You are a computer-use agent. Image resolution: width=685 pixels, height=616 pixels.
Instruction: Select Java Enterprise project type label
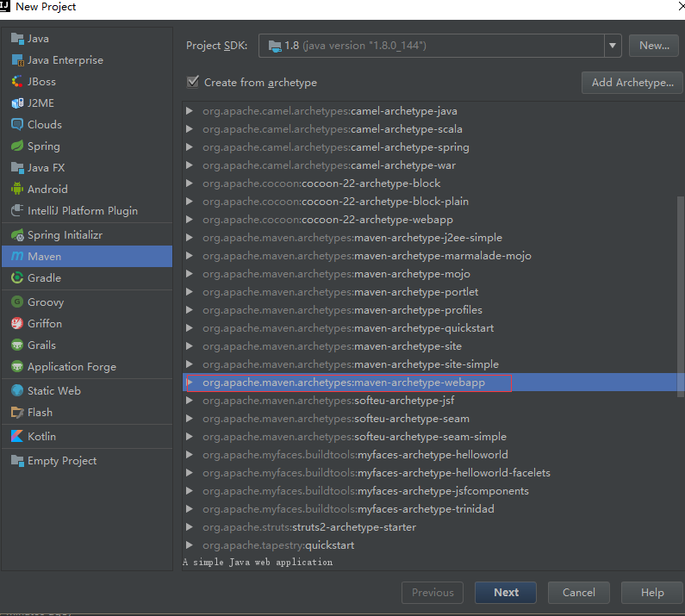(x=65, y=59)
